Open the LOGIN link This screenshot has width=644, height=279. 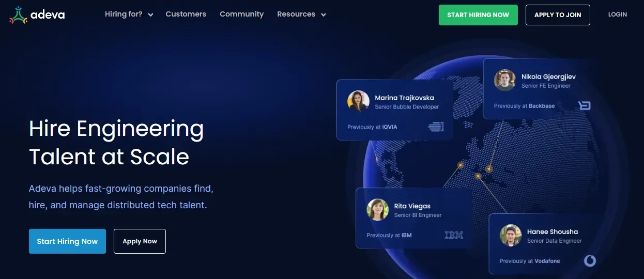tap(617, 14)
